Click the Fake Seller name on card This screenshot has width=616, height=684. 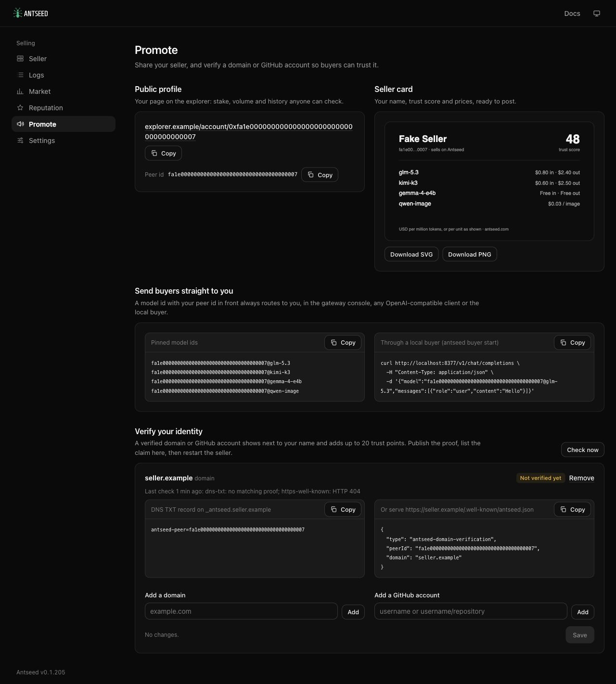click(423, 139)
